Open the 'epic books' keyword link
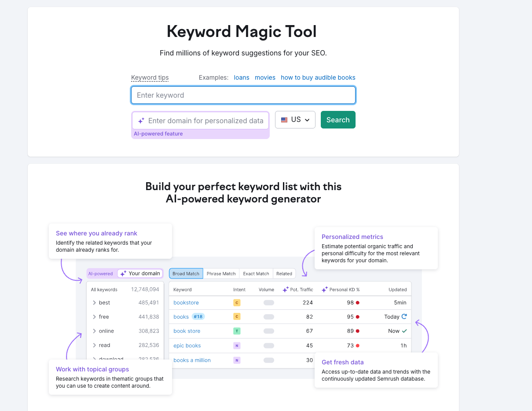The width and height of the screenshot is (532, 411). (187, 345)
